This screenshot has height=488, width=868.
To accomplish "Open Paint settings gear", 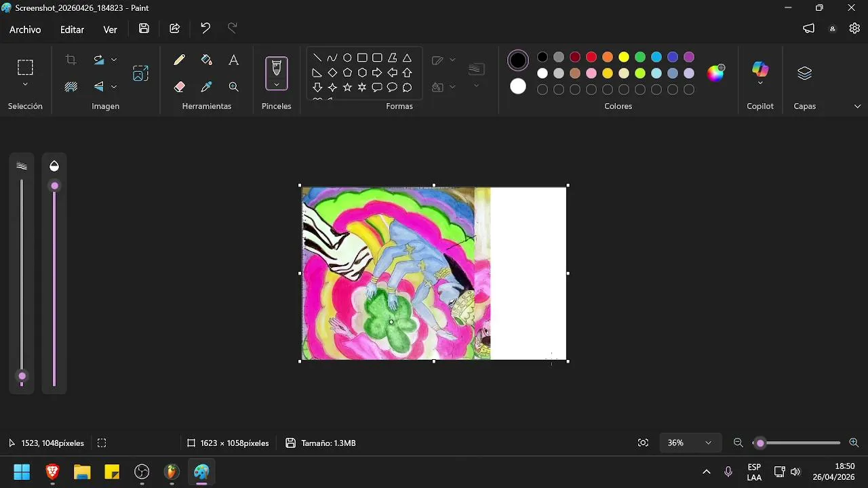I will click(x=854, y=28).
